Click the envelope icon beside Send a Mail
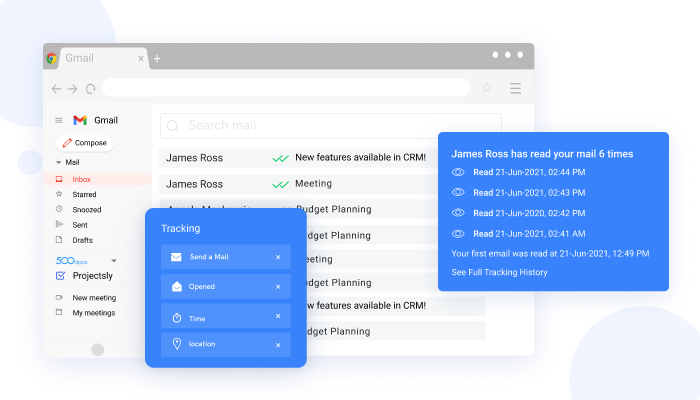Image resolution: width=700 pixels, height=400 pixels. click(176, 257)
